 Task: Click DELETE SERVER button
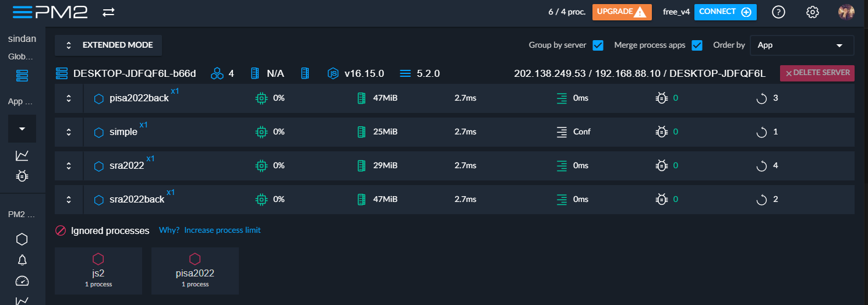click(817, 73)
